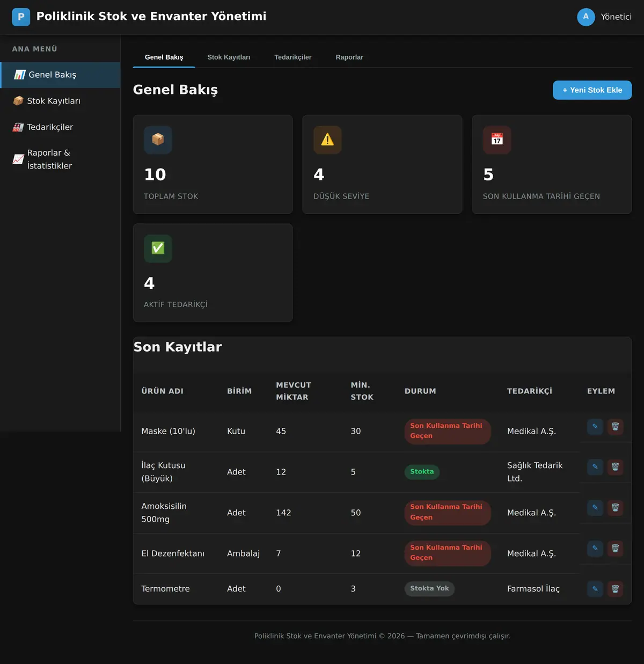644x664 pixels.
Task: Click the Düşük Seviye card label
Action: click(341, 196)
